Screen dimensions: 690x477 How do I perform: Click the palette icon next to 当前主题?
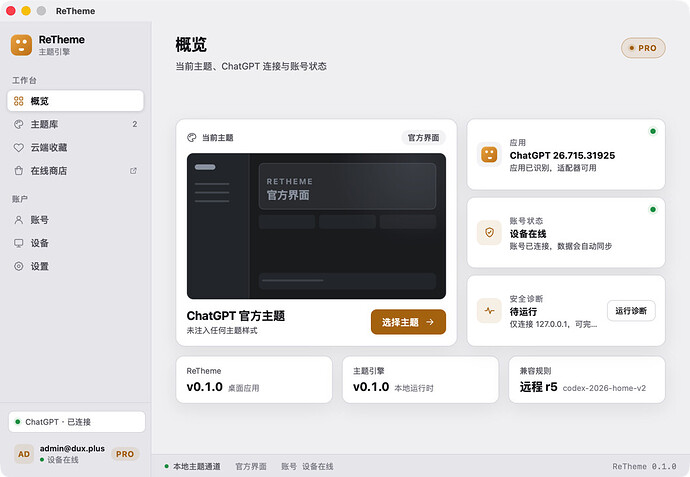pos(191,138)
